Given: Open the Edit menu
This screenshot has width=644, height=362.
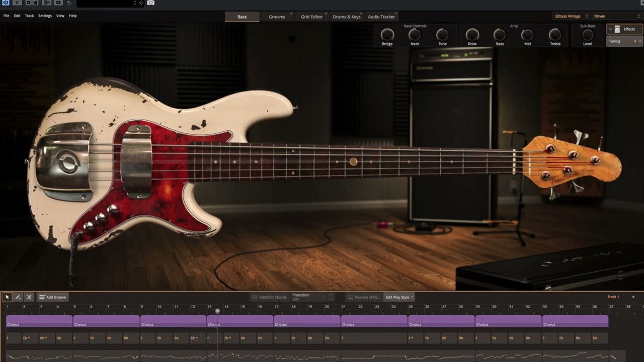Looking at the screenshot, I should (17, 16).
